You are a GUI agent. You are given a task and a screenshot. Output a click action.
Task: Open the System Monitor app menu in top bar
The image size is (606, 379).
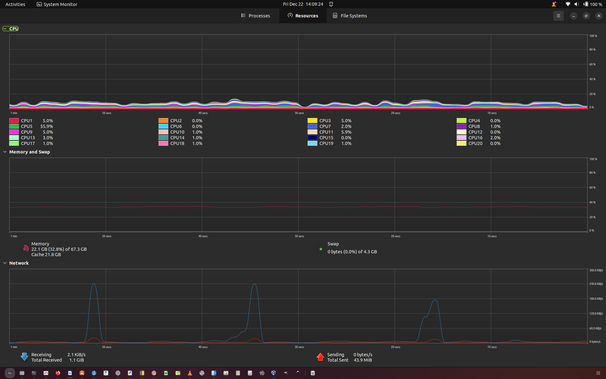(x=57, y=4)
